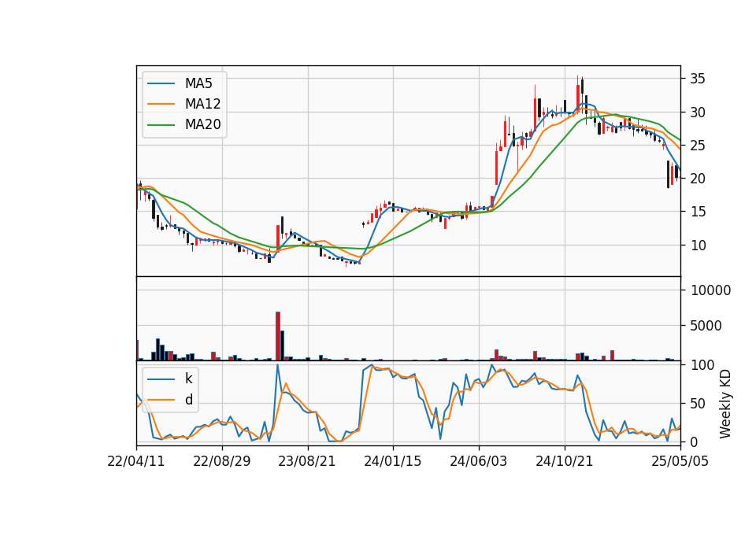
Task: Click the 25/05/05 date tick label
Action: (680, 461)
